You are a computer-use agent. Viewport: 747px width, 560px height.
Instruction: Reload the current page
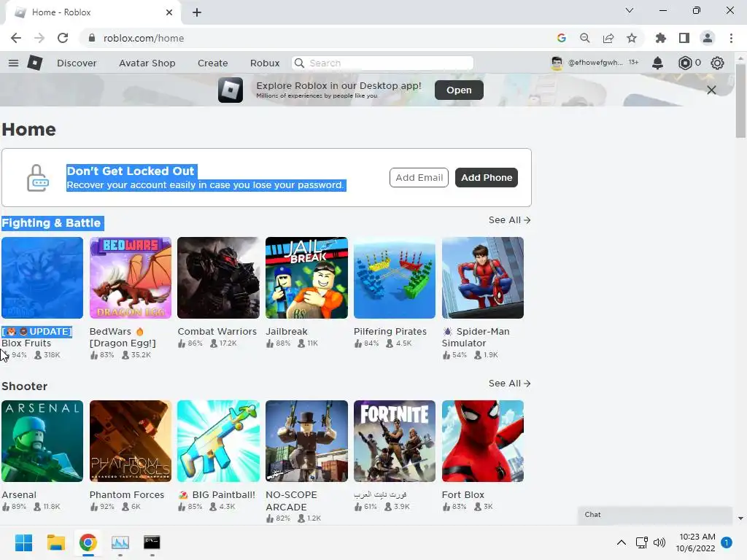tap(63, 38)
